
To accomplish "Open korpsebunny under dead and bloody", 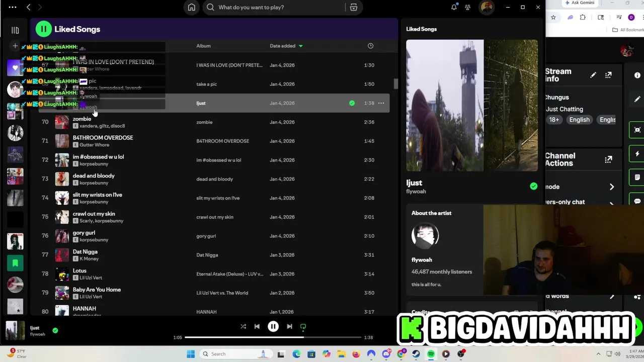I will (94, 183).
